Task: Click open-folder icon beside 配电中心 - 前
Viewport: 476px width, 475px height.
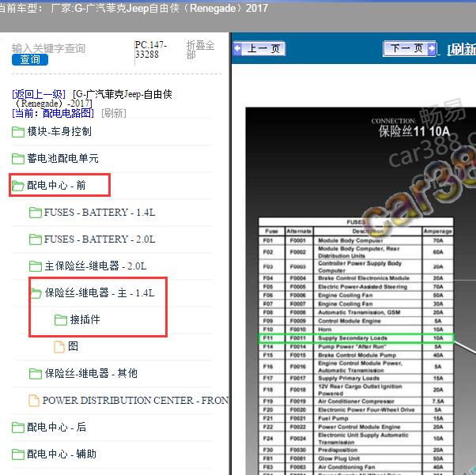Action: tap(18, 186)
